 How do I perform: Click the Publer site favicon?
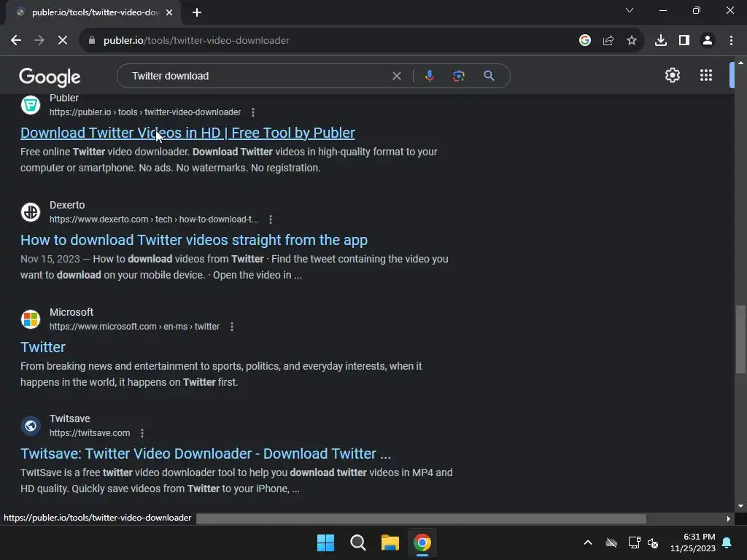tap(31, 104)
